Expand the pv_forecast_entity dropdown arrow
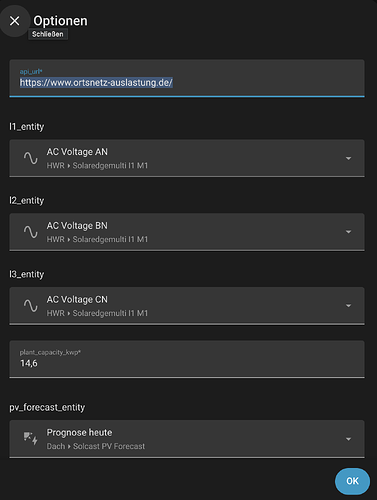This screenshot has width=377, height=500. click(x=348, y=439)
